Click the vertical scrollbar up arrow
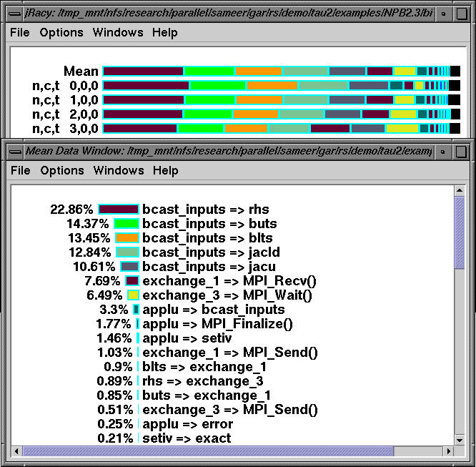This screenshot has width=476, height=467. tap(460, 190)
